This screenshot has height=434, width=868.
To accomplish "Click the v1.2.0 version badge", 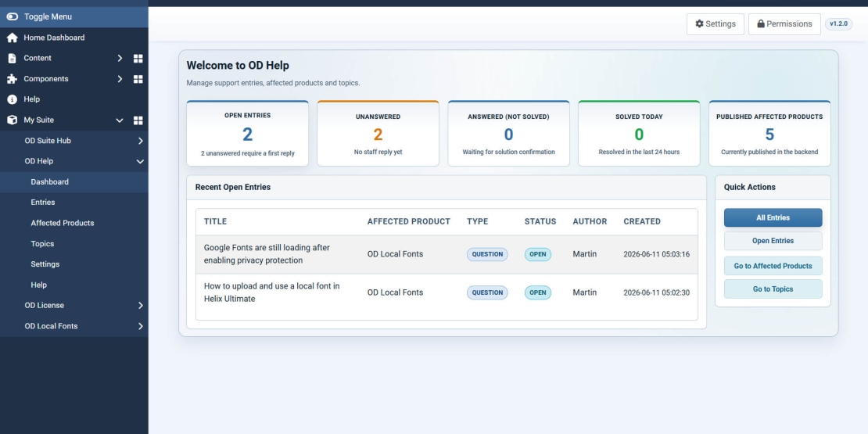I will pos(838,23).
